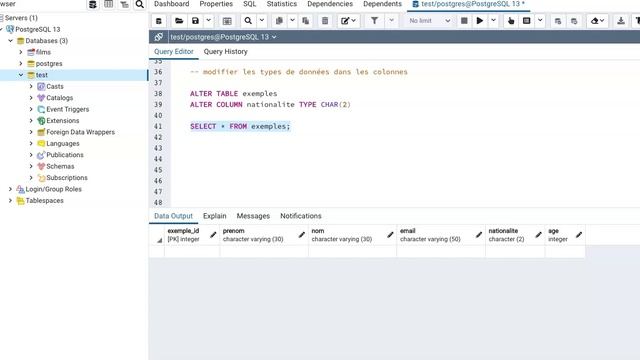640x360 pixels.
Task: Switch to the Dependencies tab
Action: 330,4
